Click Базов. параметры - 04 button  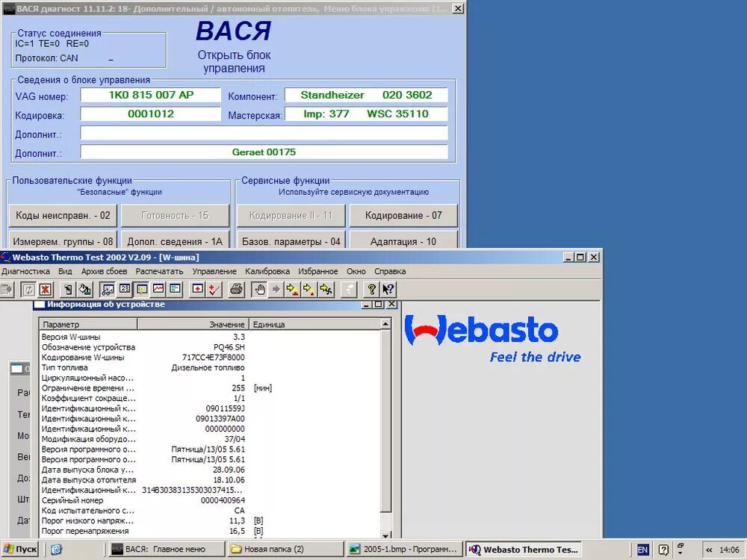(291, 240)
